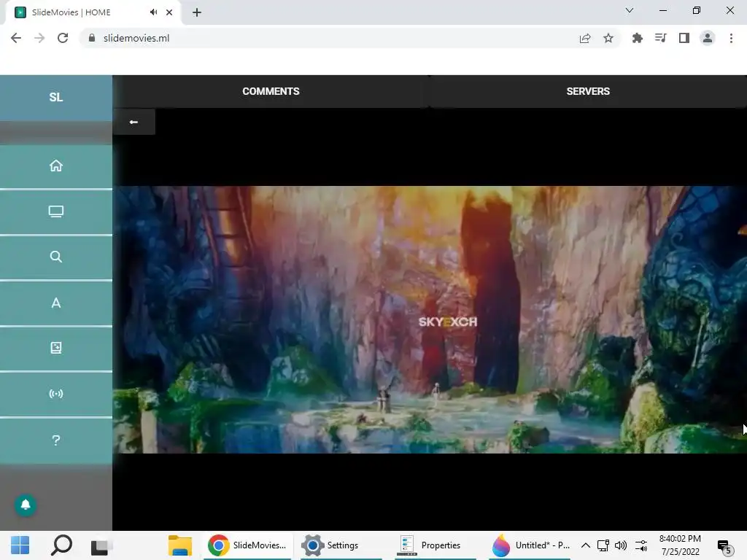Select the SlideMovies | HOME browser tab
Viewport: 747px width, 560px height.
[93, 12]
